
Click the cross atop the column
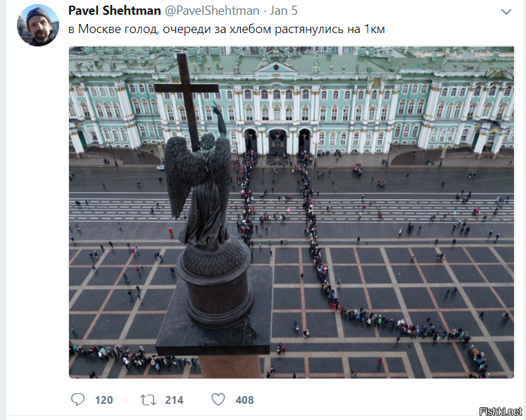(x=188, y=97)
